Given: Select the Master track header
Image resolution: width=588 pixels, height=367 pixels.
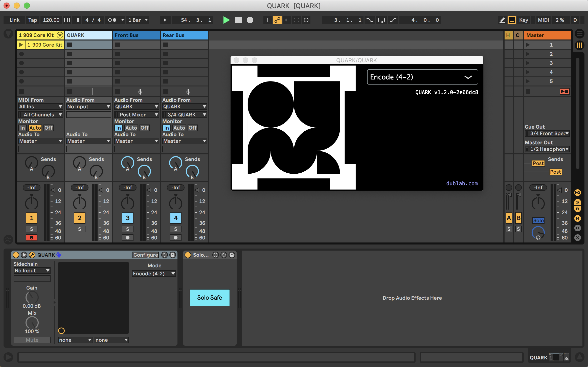Looking at the screenshot, I should pos(547,35).
